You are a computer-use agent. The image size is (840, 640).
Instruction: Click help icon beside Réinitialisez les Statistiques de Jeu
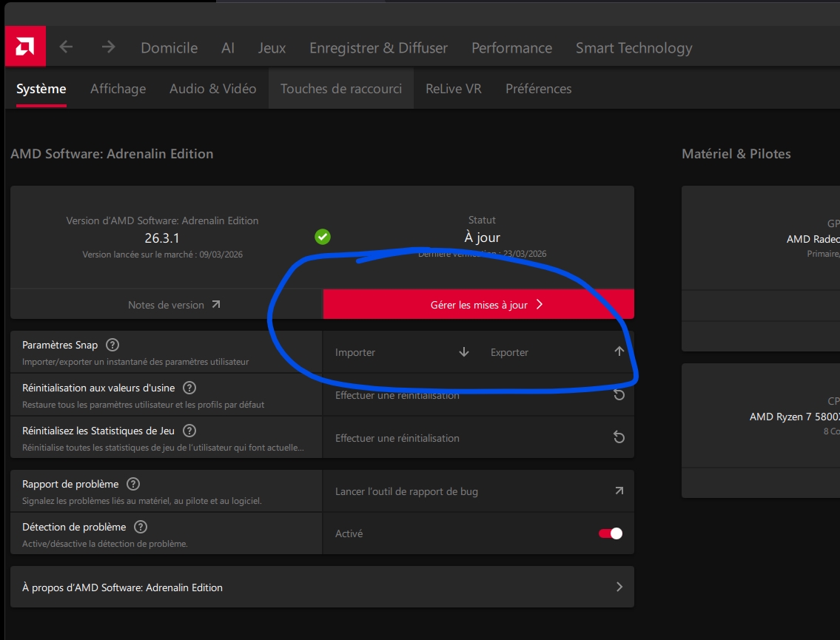189,431
